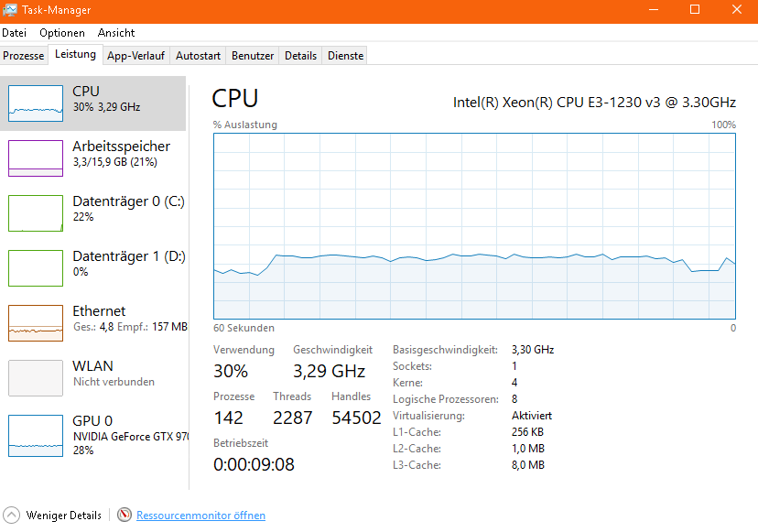The height and width of the screenshot is (532, 758).
Task: Open the Ansicht menu
Action: 116,32
